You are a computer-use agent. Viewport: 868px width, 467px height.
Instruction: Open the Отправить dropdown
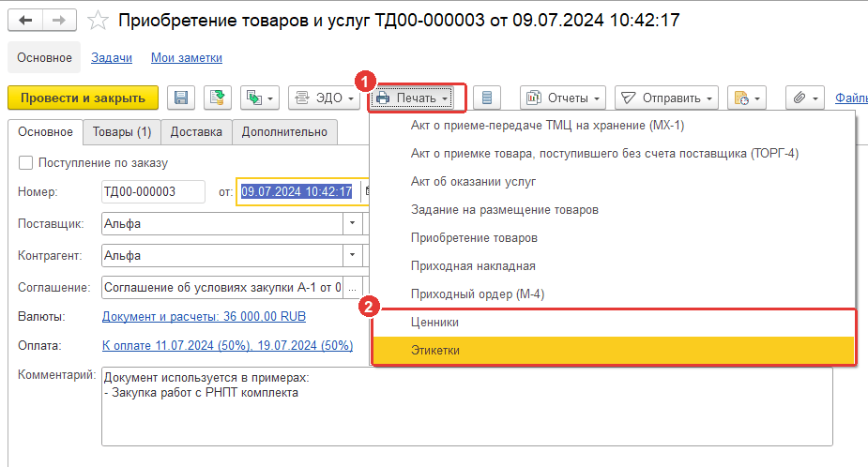[666, 98]
